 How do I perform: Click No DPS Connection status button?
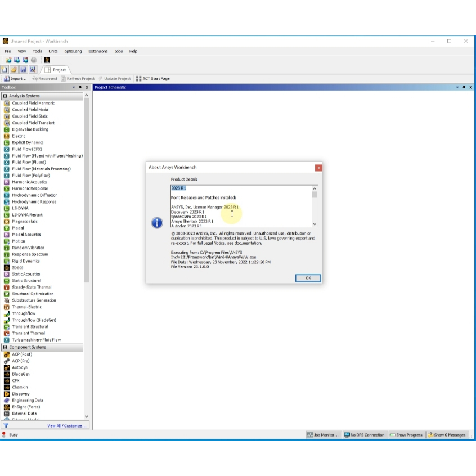coord(364,435)
